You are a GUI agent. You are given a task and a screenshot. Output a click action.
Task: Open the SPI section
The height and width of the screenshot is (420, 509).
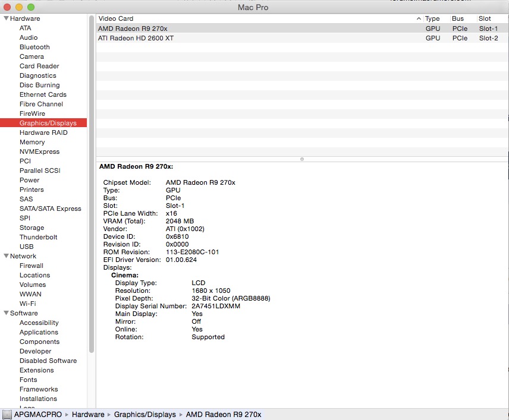pos(24,218)
